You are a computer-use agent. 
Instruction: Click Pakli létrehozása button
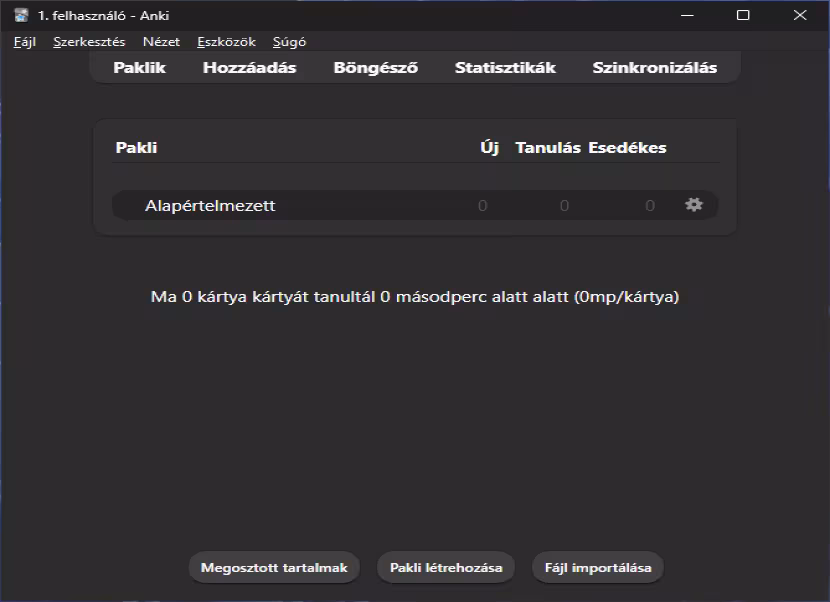pos(446,568)
